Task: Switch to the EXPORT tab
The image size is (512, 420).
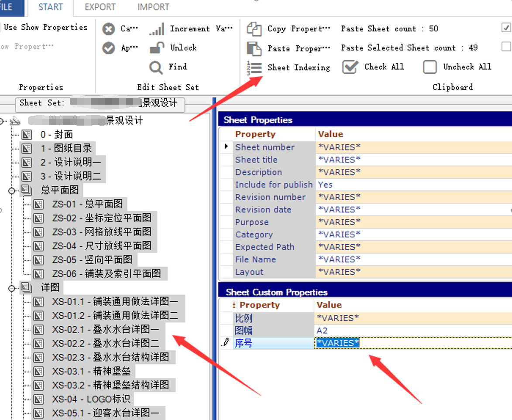Action: pos(100,7)
